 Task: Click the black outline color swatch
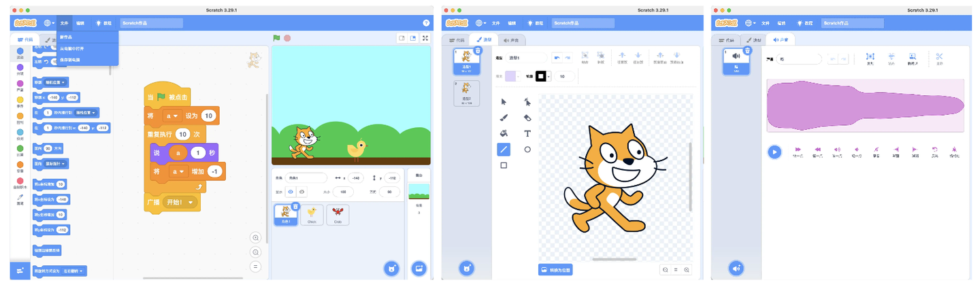pos(542,76)
